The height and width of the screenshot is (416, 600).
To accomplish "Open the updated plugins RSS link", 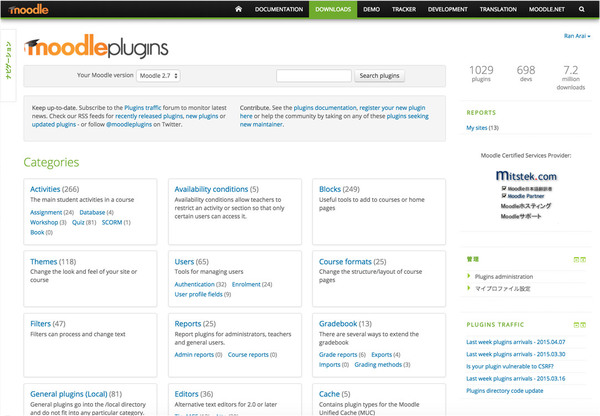I will click(54, 125).
